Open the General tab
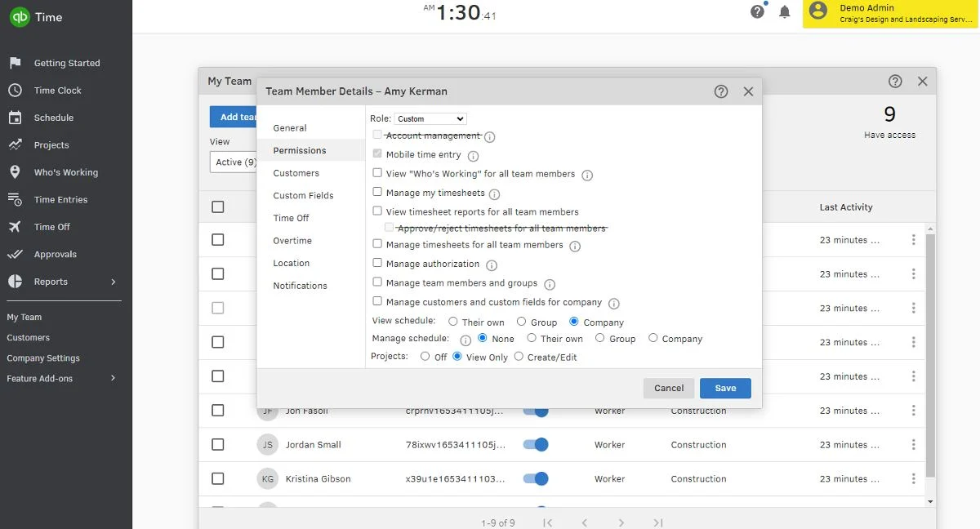The image size is (980, 529). click(290, 128)
